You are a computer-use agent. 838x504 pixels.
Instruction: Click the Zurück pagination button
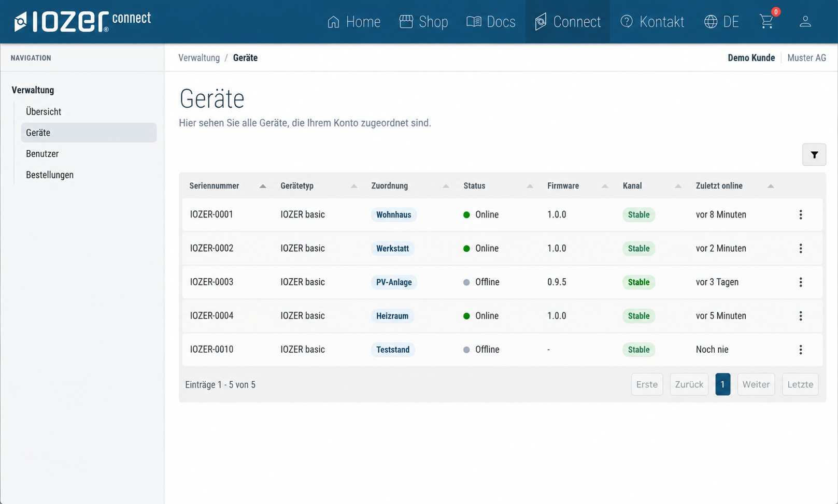click(689, 384)
